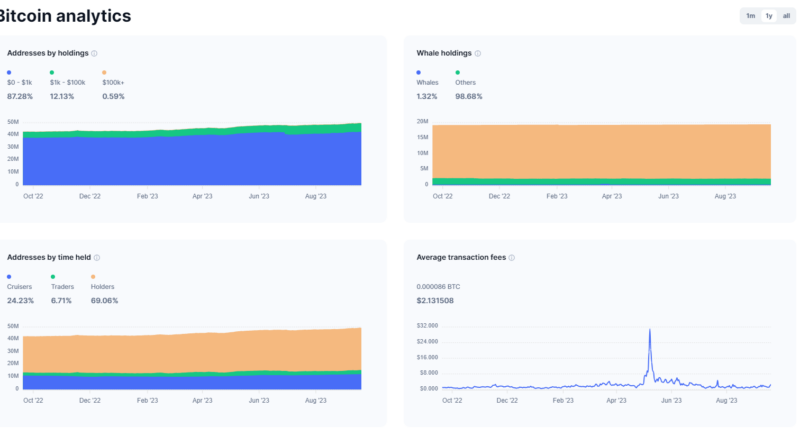
Task: Click the transaction fees spike peak
Action: point(650,330)
